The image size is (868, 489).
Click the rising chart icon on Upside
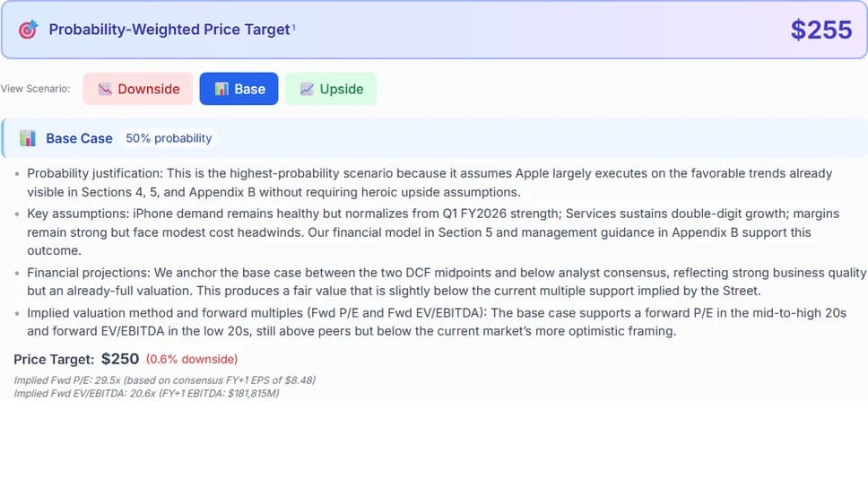click(307, 89)
